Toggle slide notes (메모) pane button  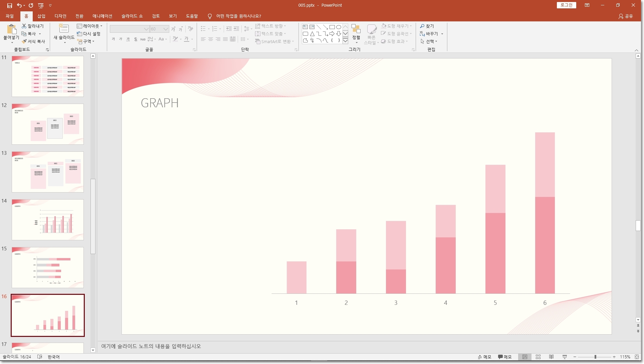484,357
